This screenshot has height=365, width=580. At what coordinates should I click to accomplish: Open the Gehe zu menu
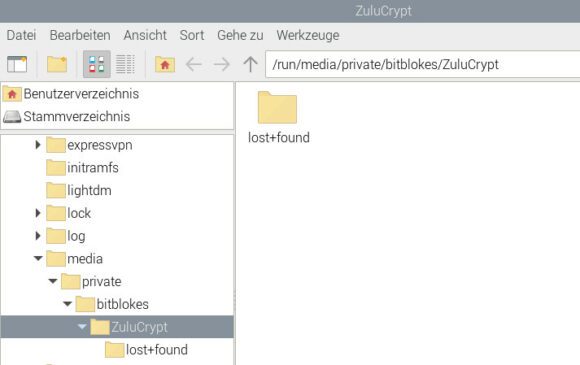pos(240,35)
